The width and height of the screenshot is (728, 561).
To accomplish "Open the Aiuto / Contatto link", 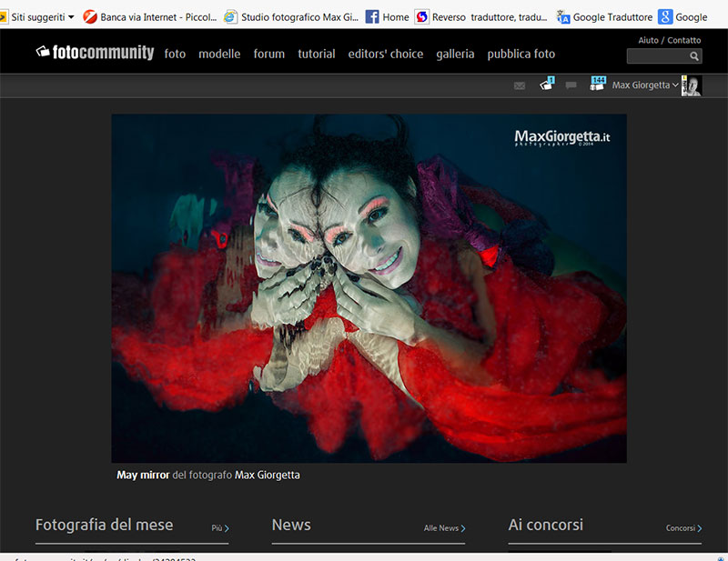I will click(x=670, y=40).
